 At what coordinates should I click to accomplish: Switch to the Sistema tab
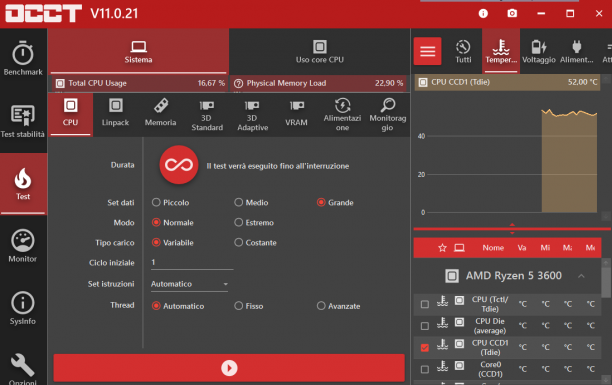coord(138,51)
